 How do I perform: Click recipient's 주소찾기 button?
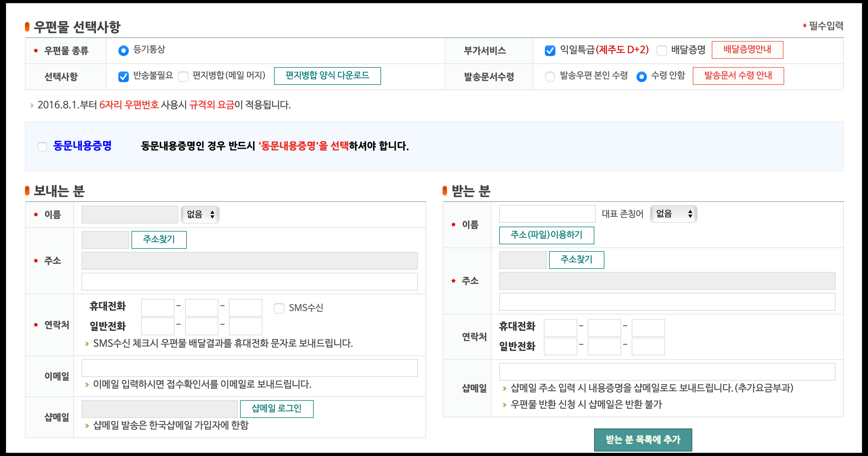pyautogui.click(x=576, y=260)
